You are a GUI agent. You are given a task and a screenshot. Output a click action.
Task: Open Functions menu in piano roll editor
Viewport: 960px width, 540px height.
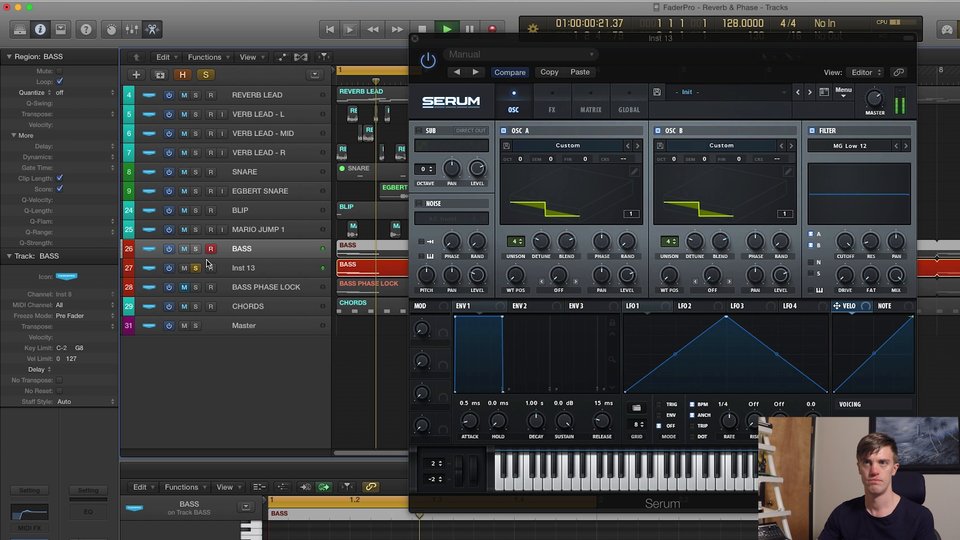185,487
